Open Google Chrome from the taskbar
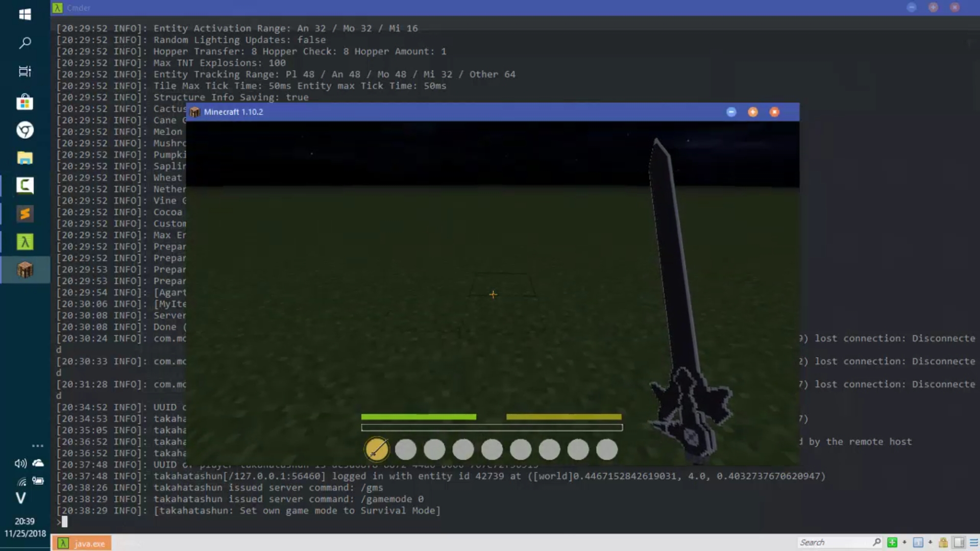 pyautogui.click(x=24, y=130)
